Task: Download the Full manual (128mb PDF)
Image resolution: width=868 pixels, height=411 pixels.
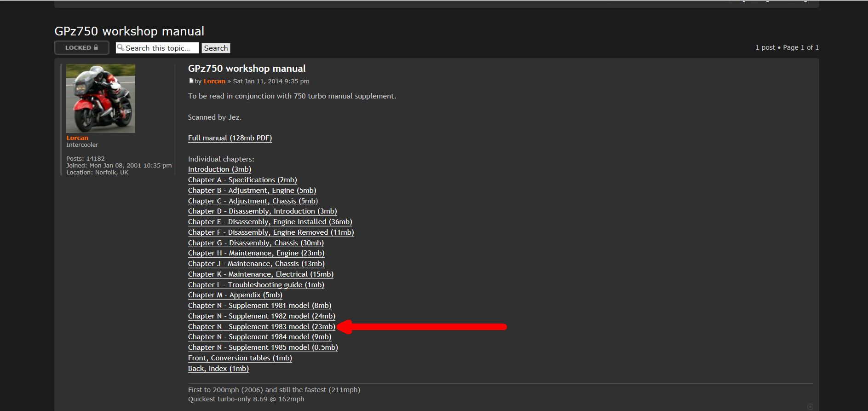Action: [230, 138]
